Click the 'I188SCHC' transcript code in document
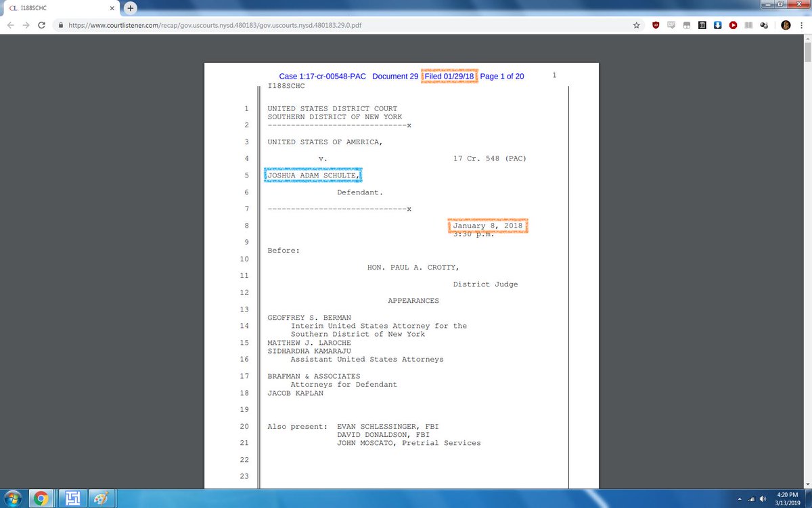 [x=286, y=86]
